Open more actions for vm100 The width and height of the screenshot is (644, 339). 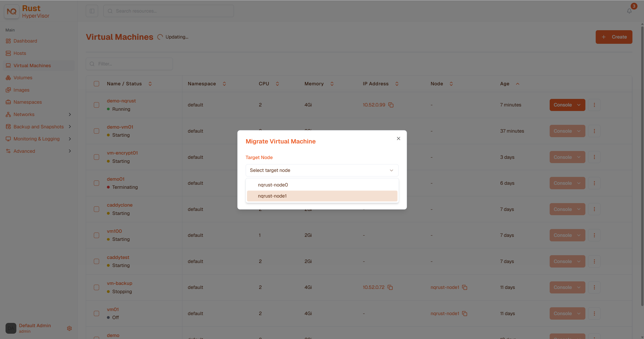click(x=594, y=235)
